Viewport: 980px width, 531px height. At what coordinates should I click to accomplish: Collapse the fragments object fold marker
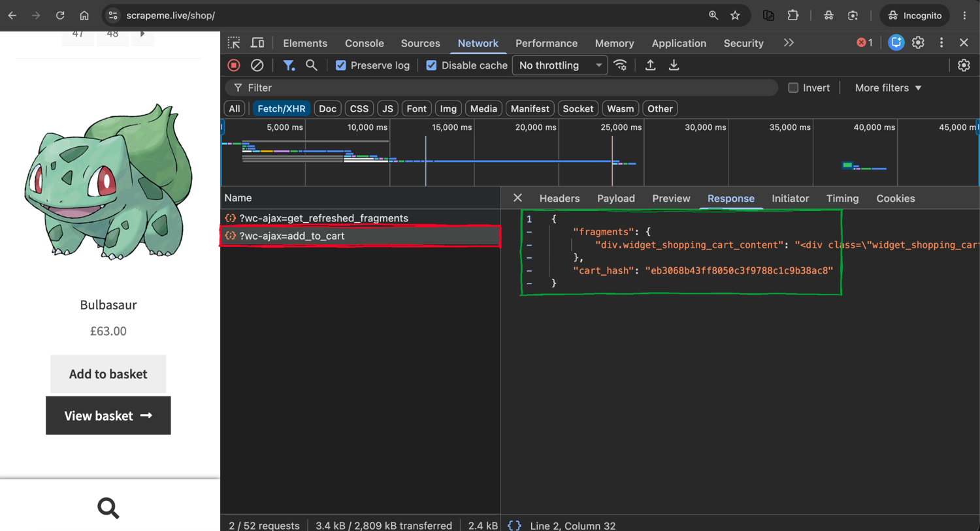click(529, 232)
